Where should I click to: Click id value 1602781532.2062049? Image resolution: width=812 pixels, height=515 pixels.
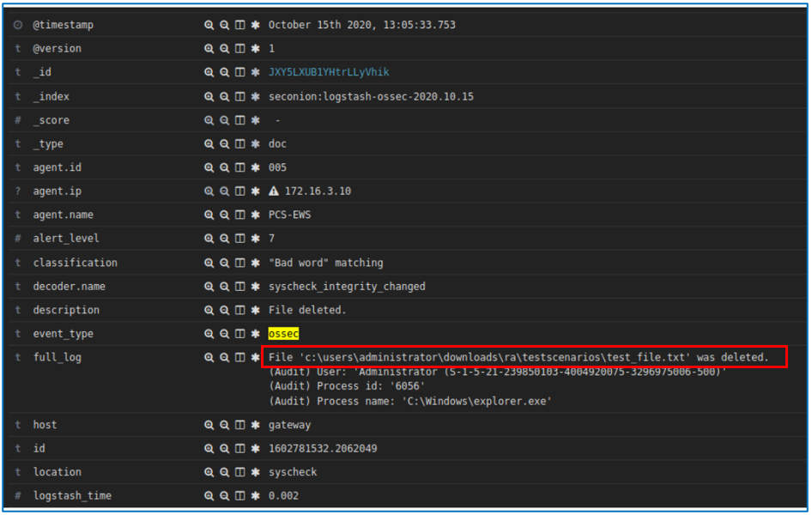[323, 449]
